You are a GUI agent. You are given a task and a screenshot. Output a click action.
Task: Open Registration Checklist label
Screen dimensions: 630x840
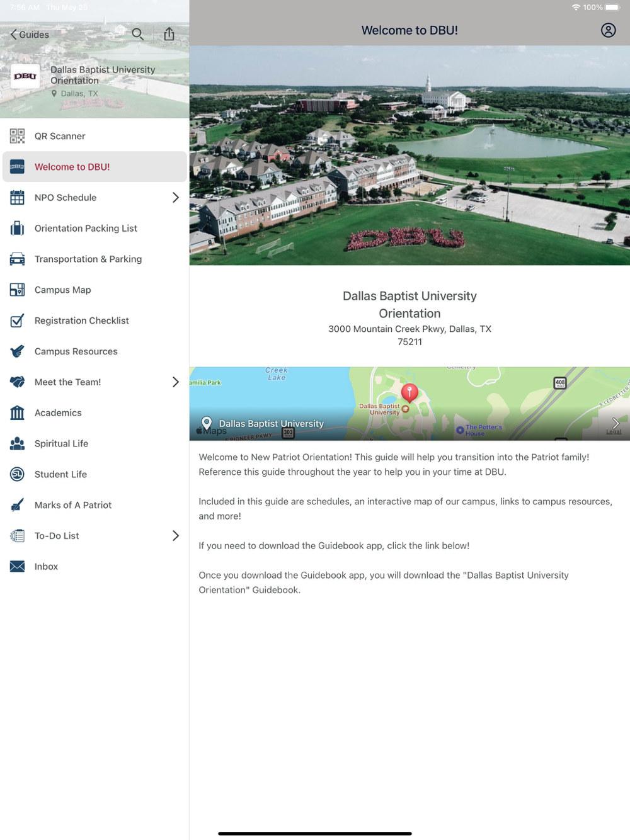click(82, 321)
